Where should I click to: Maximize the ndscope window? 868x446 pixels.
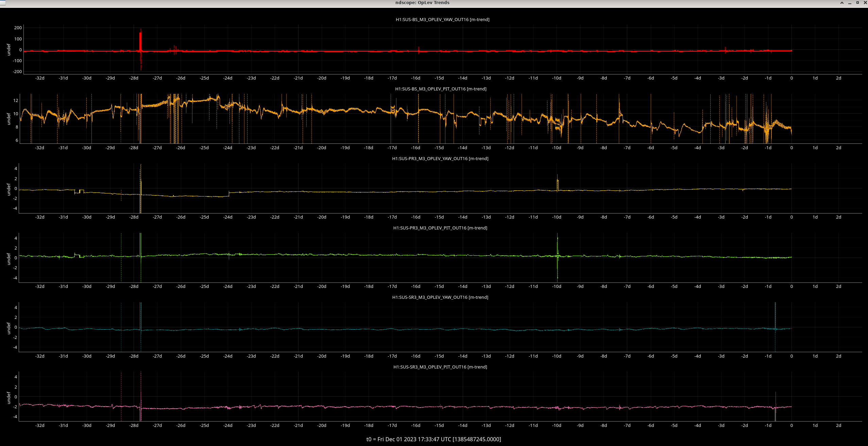pyautogui.click(x=857, y=3)
